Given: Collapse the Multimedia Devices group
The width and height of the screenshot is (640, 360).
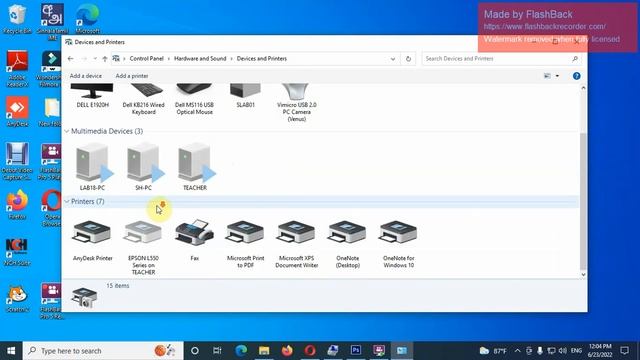Looking at the screenshot, I should point(67,131).
